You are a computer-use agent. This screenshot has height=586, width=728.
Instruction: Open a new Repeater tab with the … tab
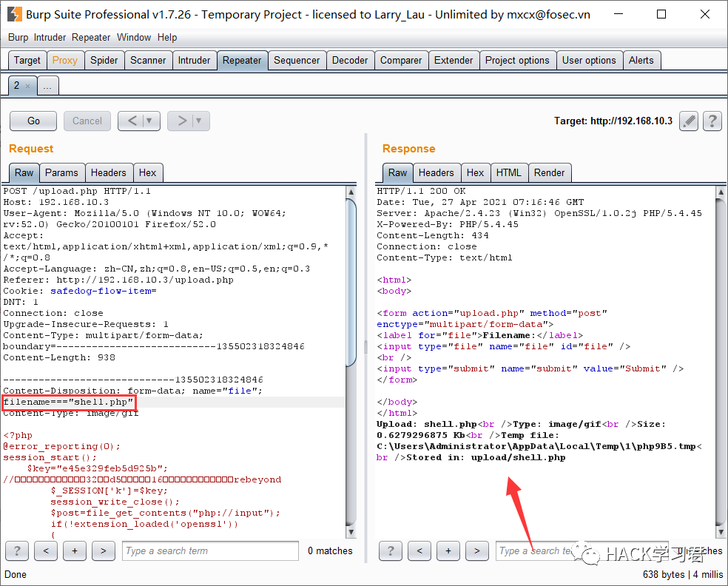48,86
